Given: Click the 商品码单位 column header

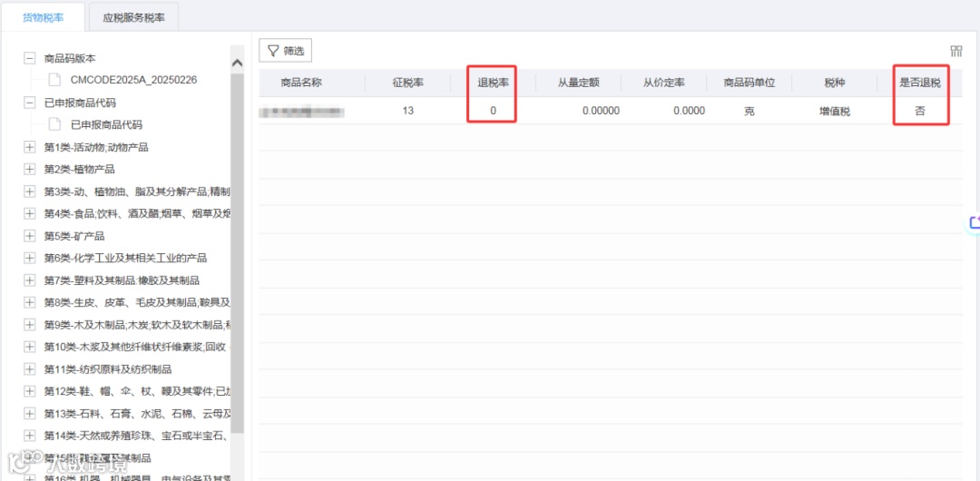Looking at the screenshot, I should click(750, 83).
